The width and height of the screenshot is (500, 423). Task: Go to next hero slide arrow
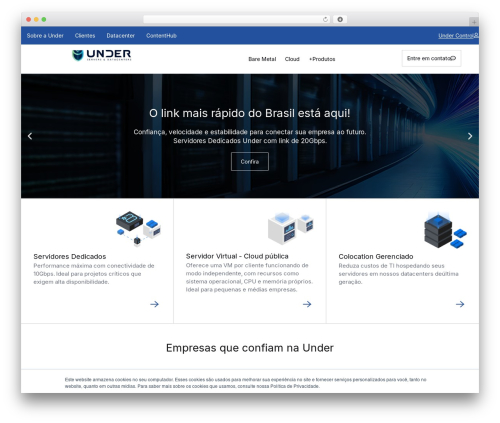470,136
